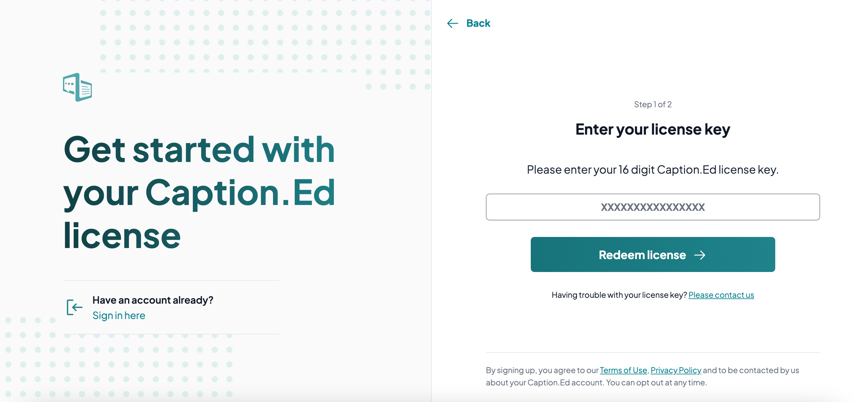Open the Please contact us link
The height and width of the screenshot is (402, 868).
pyautogui.click(x=721, y=295)
